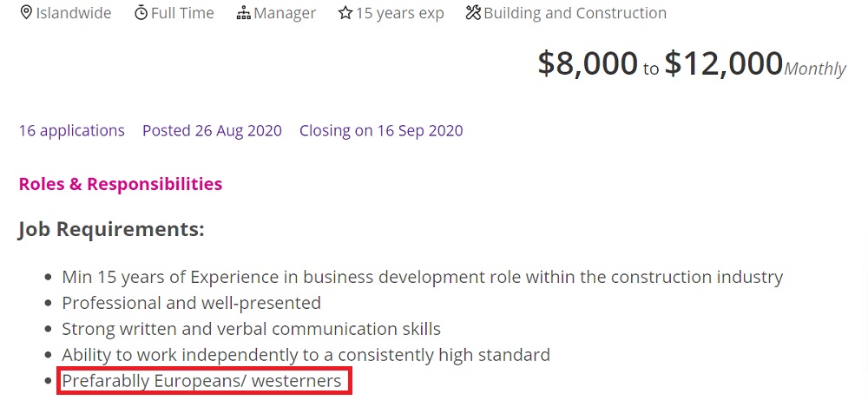The width and height of the screenshot is (868, 420).
Task: Click the 16 applications text
Action: tap(72, 130)
